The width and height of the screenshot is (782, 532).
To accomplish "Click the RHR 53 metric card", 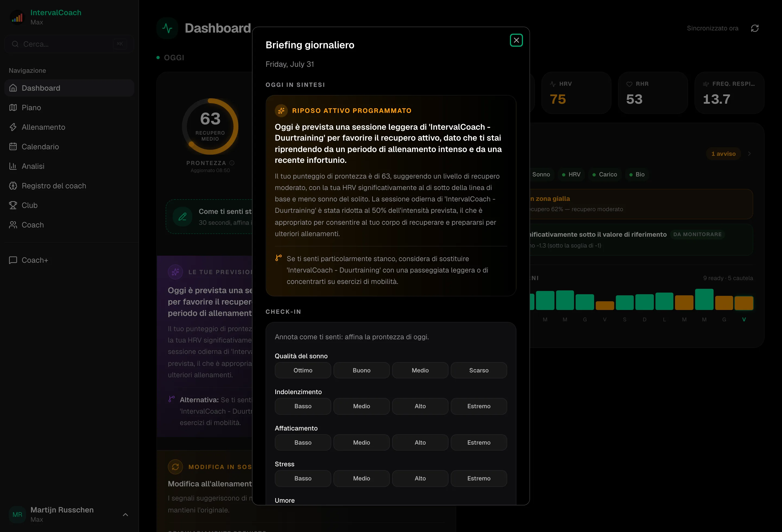I will pyautogui.click(x=653, y=93).
